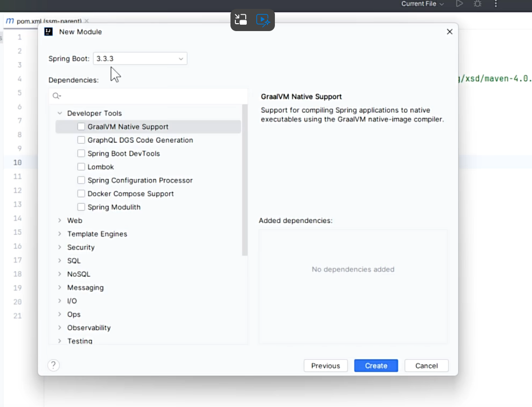Expand the Ops category
The width and height of the screenshot is (532, 407).
(x=60, y=314)
